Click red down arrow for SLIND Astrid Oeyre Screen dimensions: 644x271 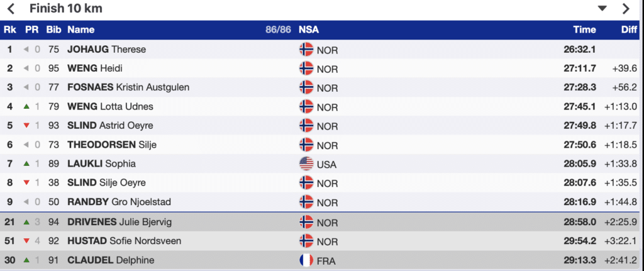click(26, 126)
